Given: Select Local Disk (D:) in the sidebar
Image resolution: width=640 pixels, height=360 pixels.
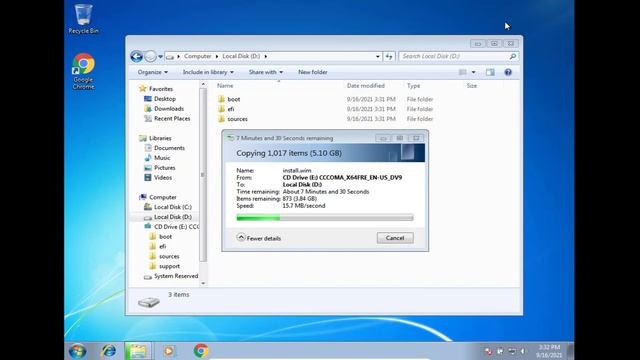Looking at the screenshot, I should pyautogui.click(x=168, y=217).
